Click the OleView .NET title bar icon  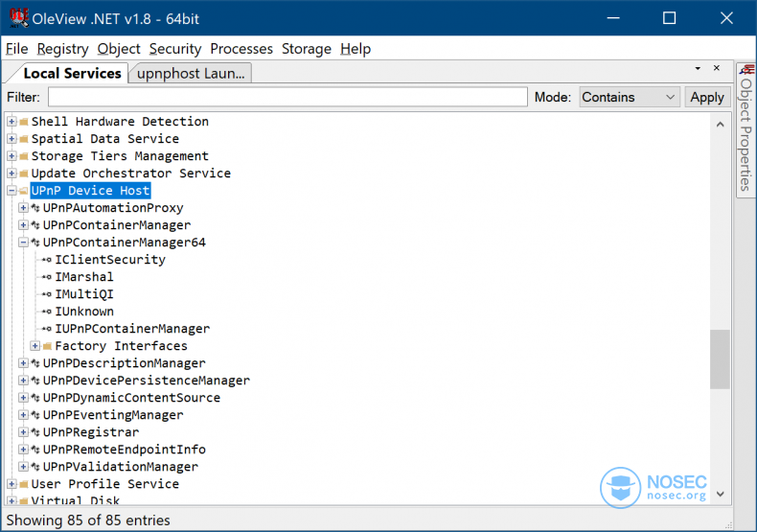tap(18, 18)
